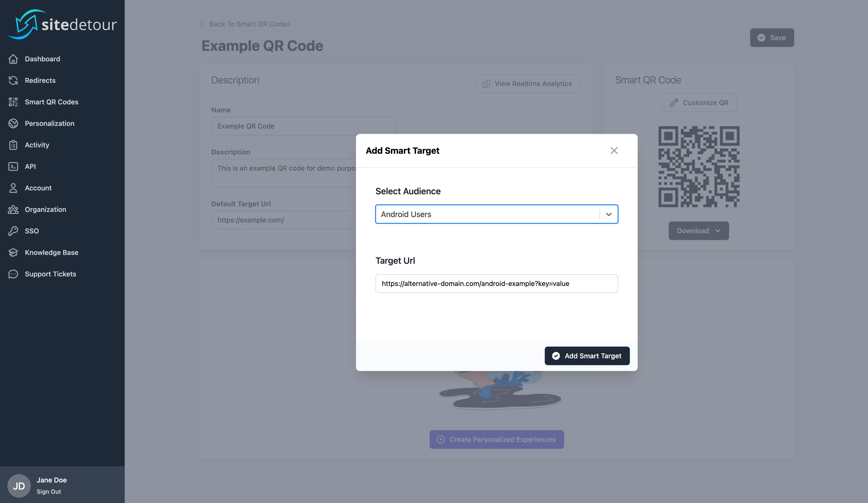Screen dimensions: 868x503
Task: Click the Activity clipboard icon
Action: click(13, 145)
